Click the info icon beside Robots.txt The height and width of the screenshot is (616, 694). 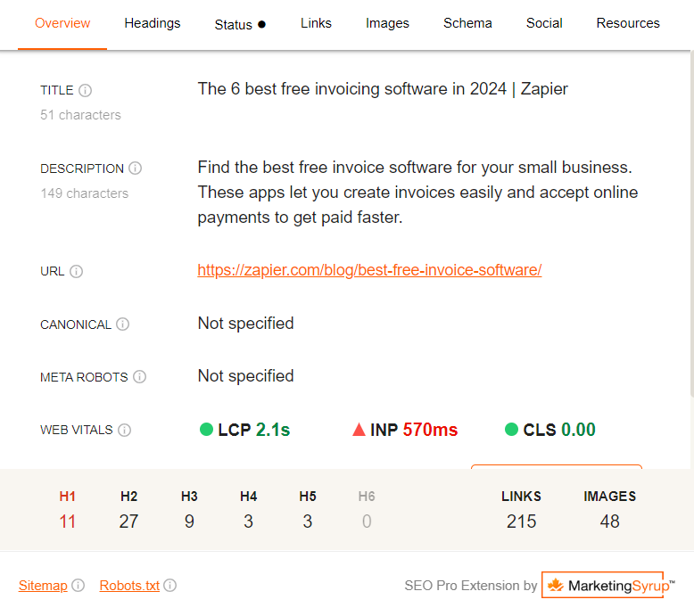click(x=170, y=586)
